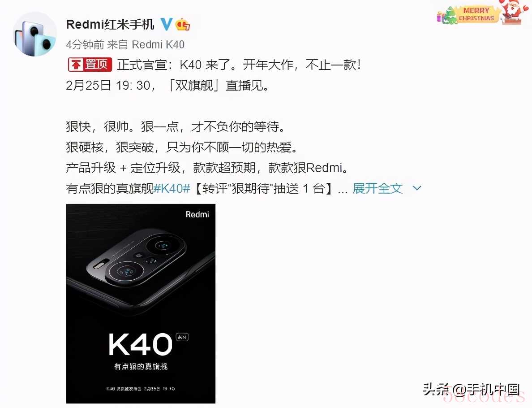Click the blue V verification badge
Screen dimensions: 532x408
[166, 24]
